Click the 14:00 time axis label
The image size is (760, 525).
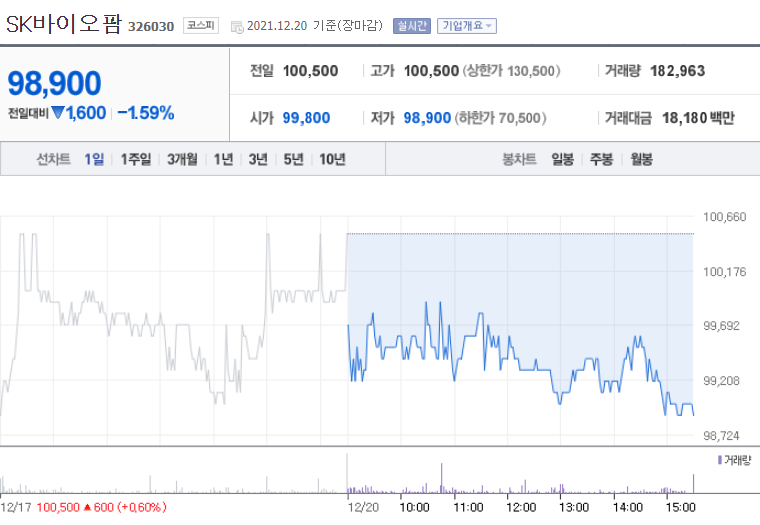coord(628,508)
